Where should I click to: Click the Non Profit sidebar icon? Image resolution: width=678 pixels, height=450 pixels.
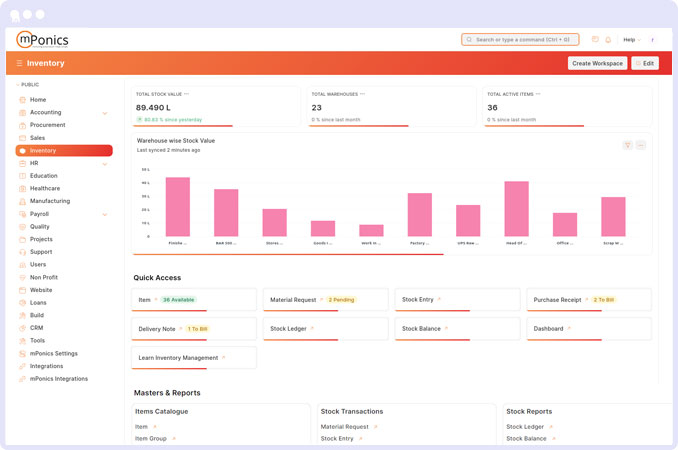point(22,278)
